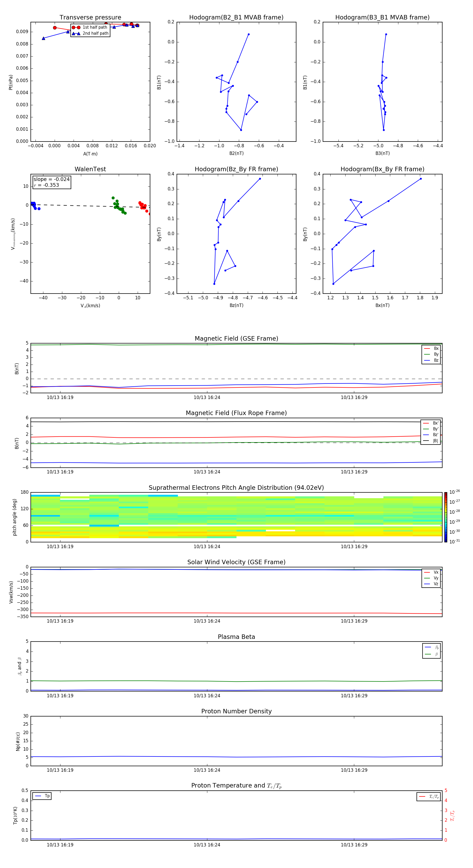Click the "Plasma Beta" plot title
Screen dimensions: 473x868
pos(236,637)
